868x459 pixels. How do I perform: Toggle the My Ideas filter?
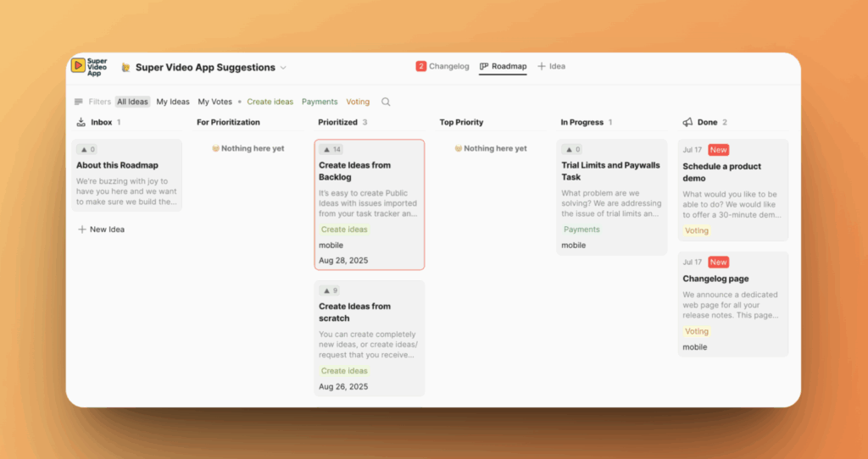tap(173, 102)
